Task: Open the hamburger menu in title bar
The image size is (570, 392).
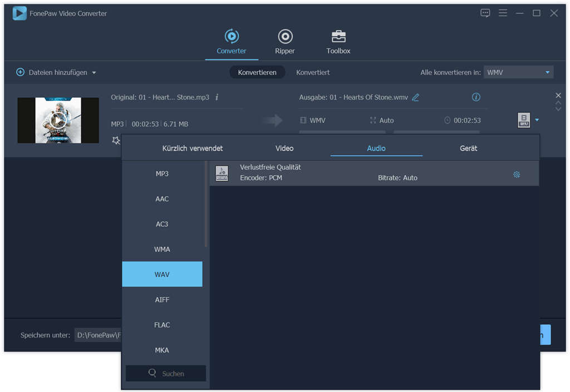Action: pyautogui.click(x=503, y=13)
